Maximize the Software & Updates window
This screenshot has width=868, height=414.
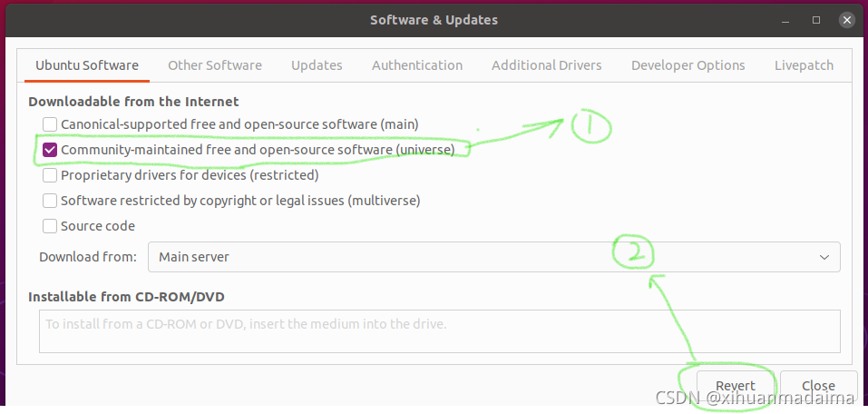(x=816, y=21)
